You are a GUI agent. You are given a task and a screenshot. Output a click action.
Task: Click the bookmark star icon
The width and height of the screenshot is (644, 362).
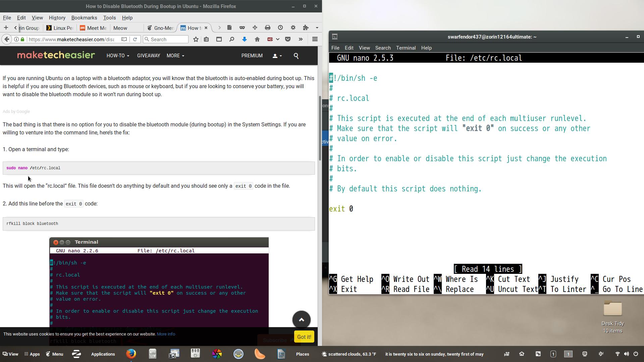(x=196, y=39)
